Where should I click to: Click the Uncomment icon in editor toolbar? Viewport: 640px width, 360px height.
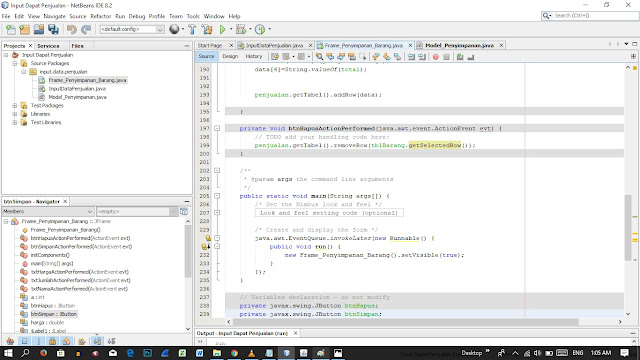coord(471,57)
